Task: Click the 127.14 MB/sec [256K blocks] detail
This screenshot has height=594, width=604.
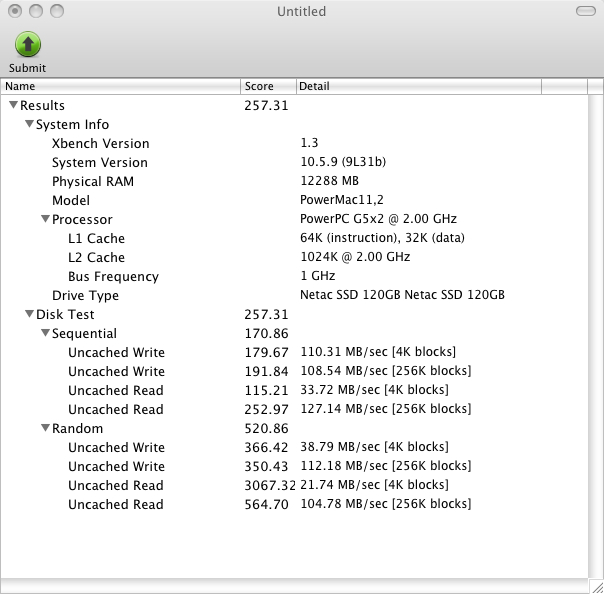Action: coord(386,409)
